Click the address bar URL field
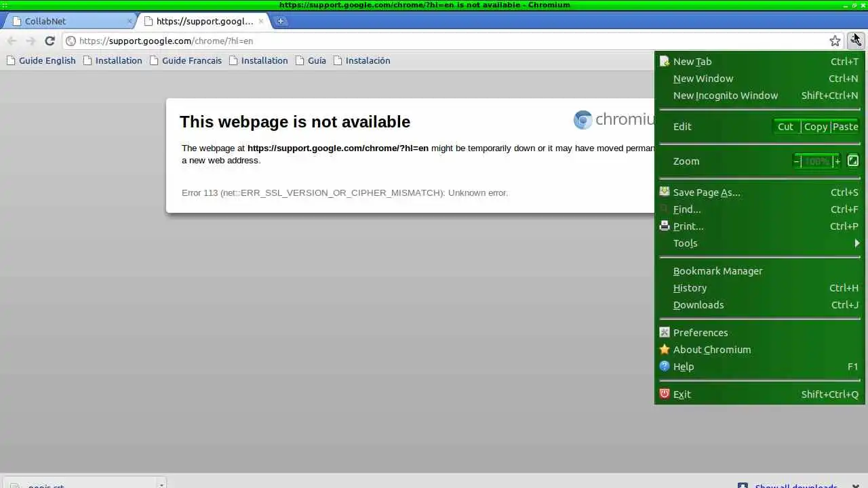868x488 pixels. 451,41
